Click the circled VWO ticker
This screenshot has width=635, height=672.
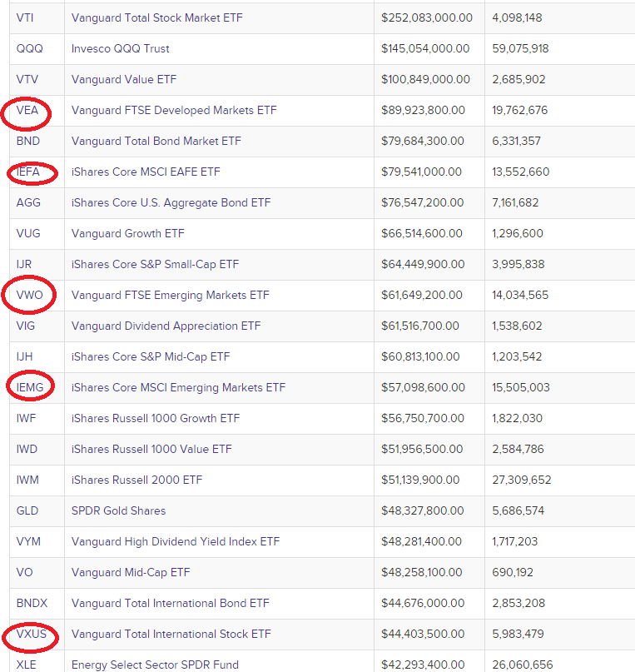[x=30, y=296]
